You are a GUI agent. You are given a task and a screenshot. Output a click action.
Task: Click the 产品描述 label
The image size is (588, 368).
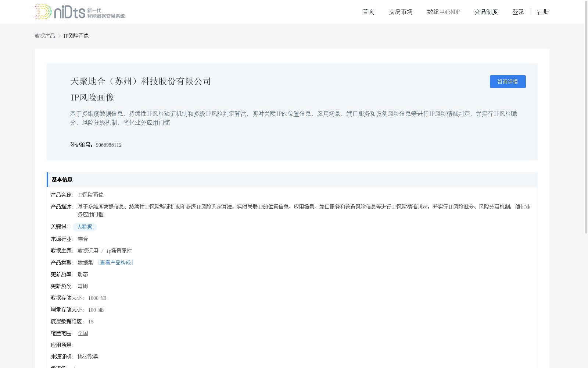point(62,206)
